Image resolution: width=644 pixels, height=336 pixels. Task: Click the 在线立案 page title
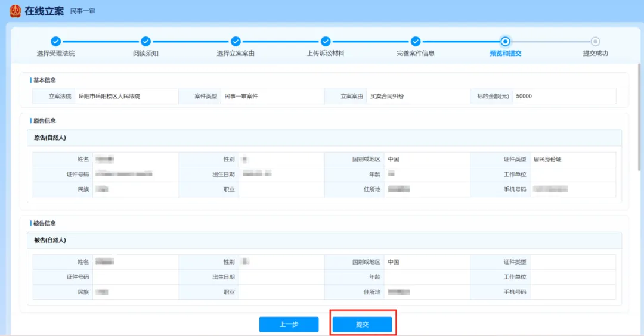(44, 11)
